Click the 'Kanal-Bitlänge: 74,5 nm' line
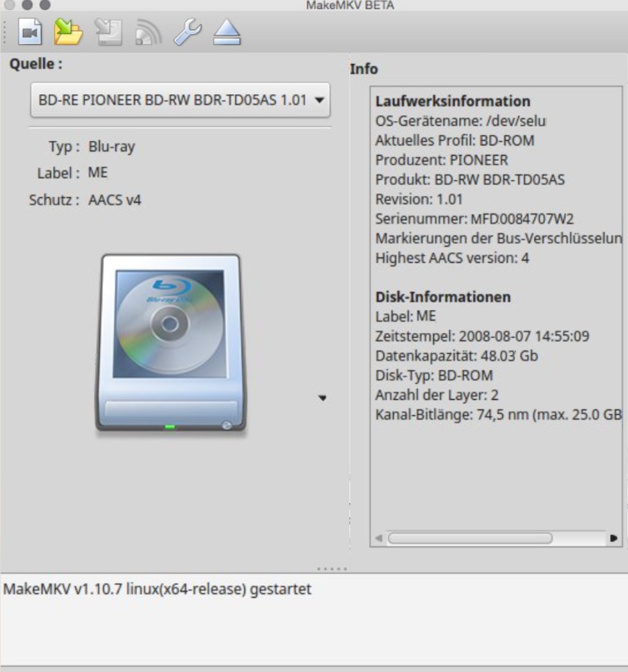Image resolution: width=628 pixels, height=672 pixels. point(499,414)
